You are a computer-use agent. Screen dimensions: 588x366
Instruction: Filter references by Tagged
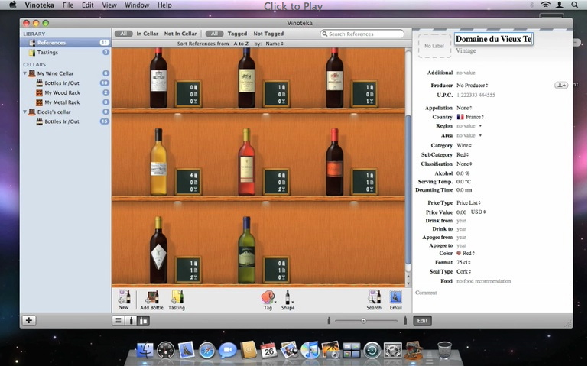tap(237, 34)
